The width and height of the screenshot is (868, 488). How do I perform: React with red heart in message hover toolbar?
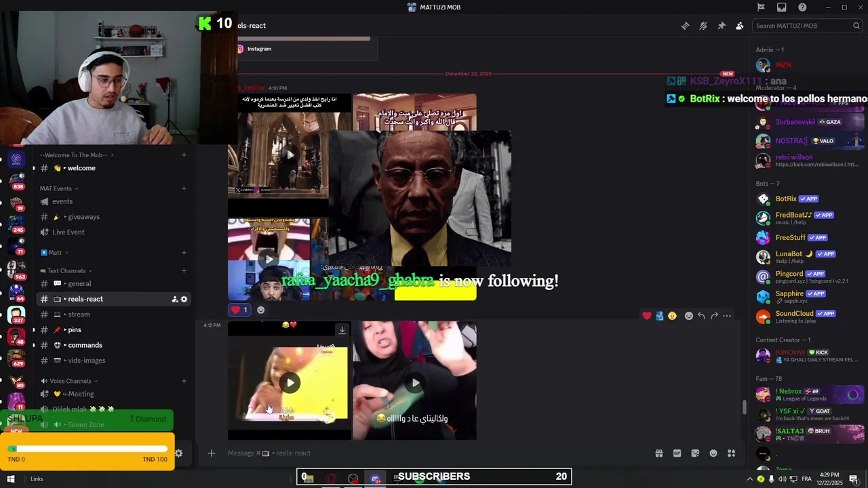[647, 316]
